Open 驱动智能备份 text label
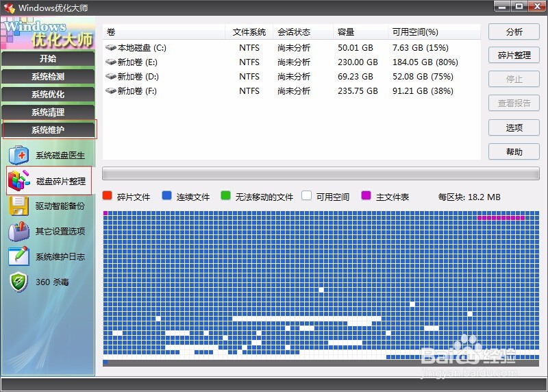This screenshot has height=392, width=548. (60, 206)
